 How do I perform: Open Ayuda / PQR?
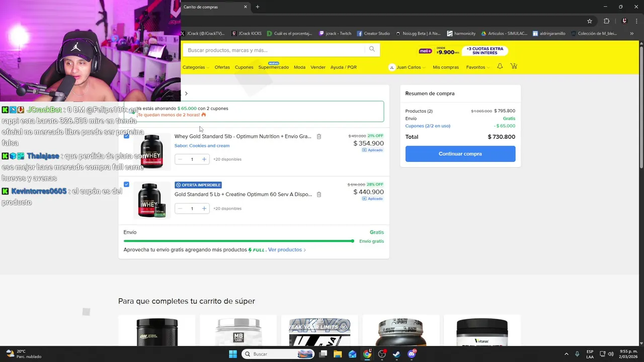coord(344,67)
